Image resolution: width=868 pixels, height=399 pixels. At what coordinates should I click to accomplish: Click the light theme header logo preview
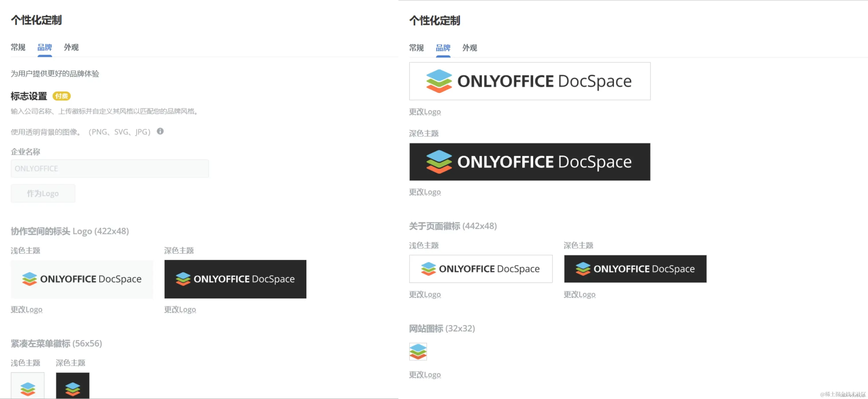pos(82,279)
